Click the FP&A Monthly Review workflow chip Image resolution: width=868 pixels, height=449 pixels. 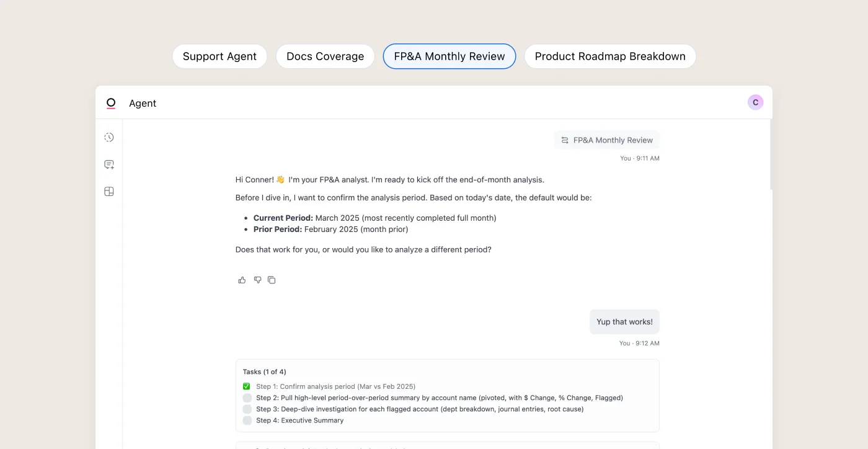[607, 140]
